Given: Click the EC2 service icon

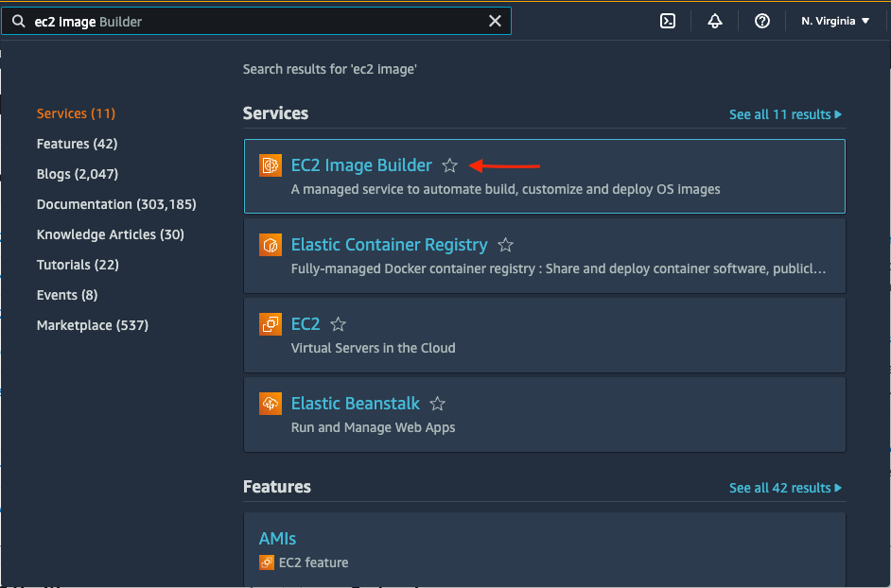Looking at the screenshot, I should [271, 324].
